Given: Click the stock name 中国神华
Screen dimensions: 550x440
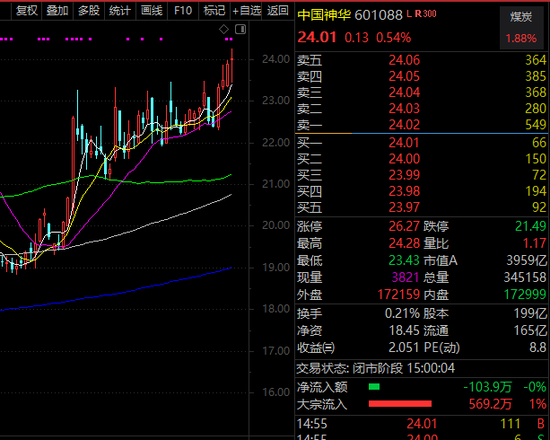Looking at the screenshot, I should [x=324, y=15].
